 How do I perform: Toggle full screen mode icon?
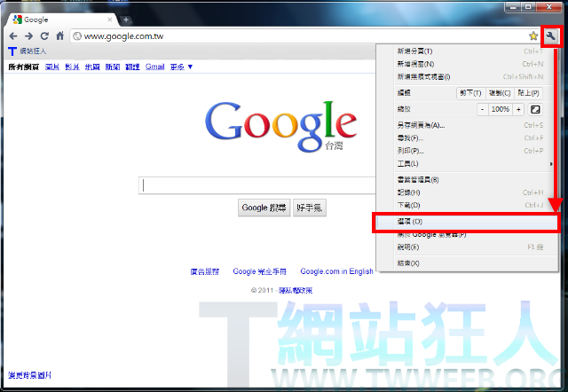click(535, 109)
